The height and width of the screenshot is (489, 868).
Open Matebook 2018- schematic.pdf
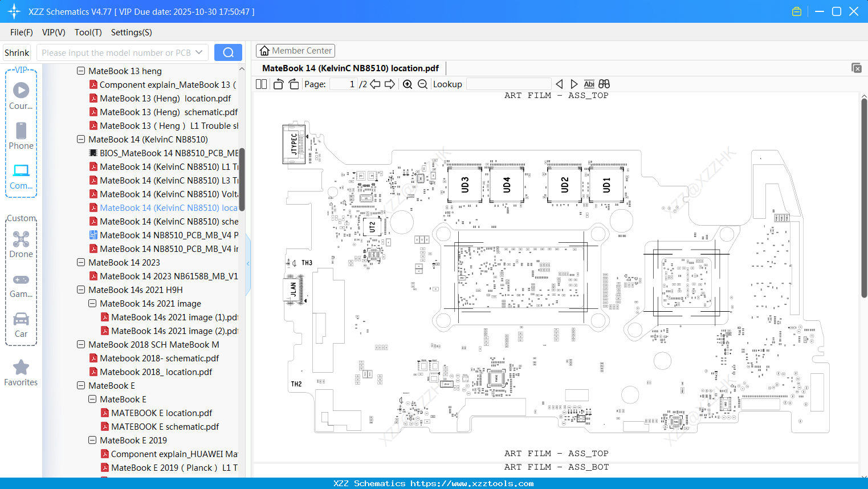tap(154, 358)
